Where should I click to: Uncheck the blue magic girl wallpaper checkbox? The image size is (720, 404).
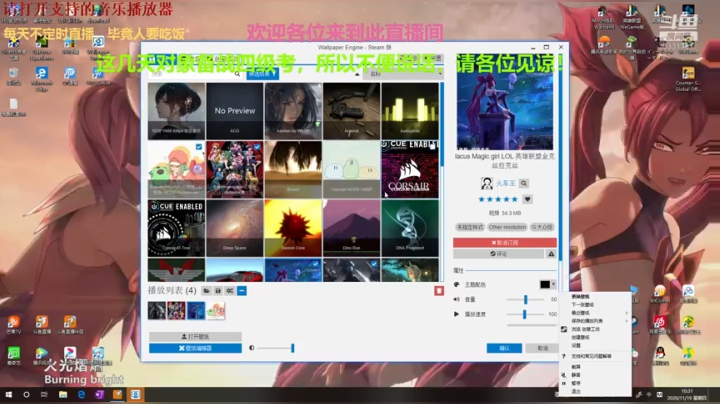(x=315, y=264)
